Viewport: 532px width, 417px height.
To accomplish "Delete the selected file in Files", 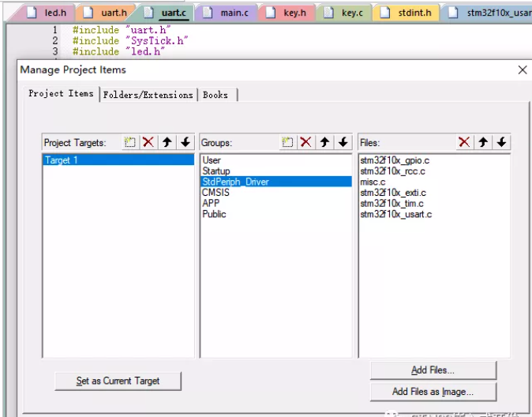I will coord(464,142).
